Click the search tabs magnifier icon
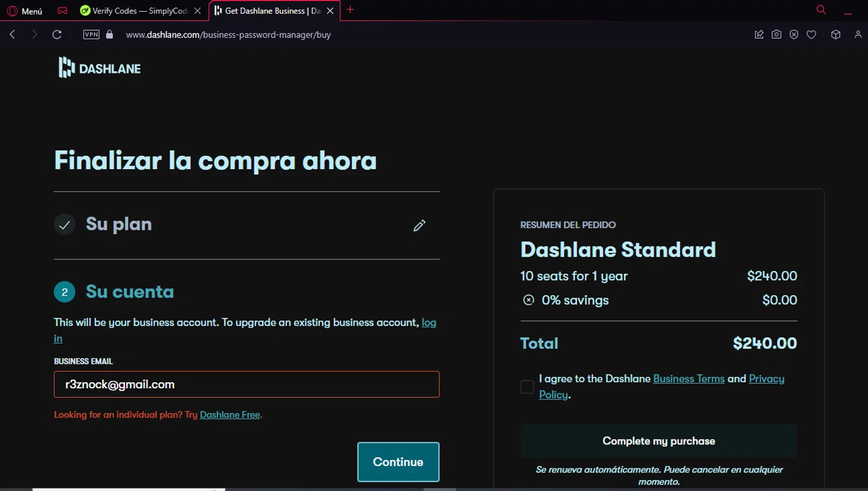This screenshot has height=491, width=868. tap(821, 10)
